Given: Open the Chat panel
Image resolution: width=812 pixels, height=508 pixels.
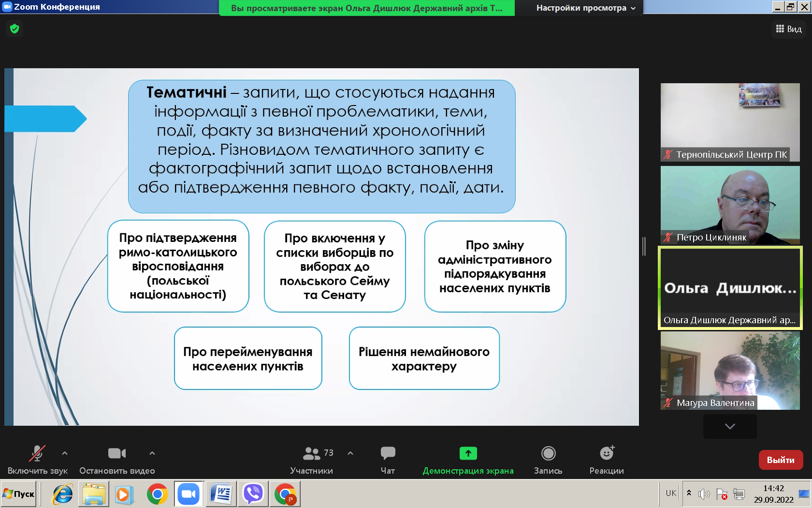Looking at the screenshot, I should click(388, 460).
